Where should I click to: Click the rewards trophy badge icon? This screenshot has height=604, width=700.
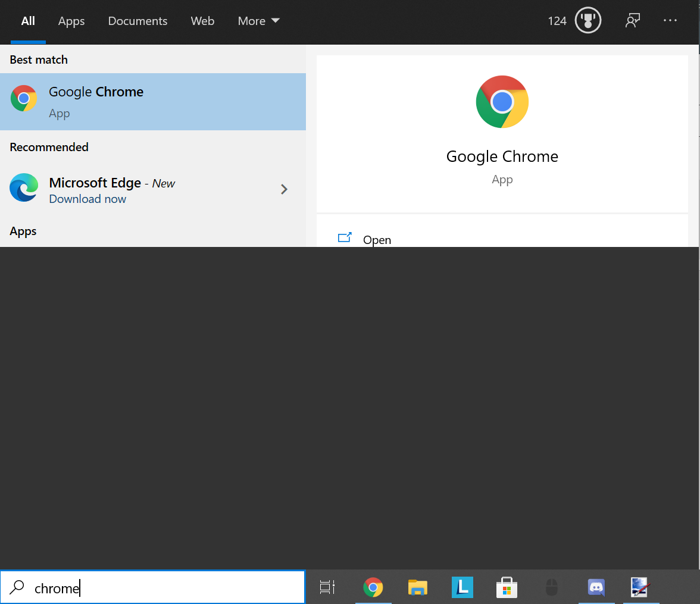[x=588, y=21]
